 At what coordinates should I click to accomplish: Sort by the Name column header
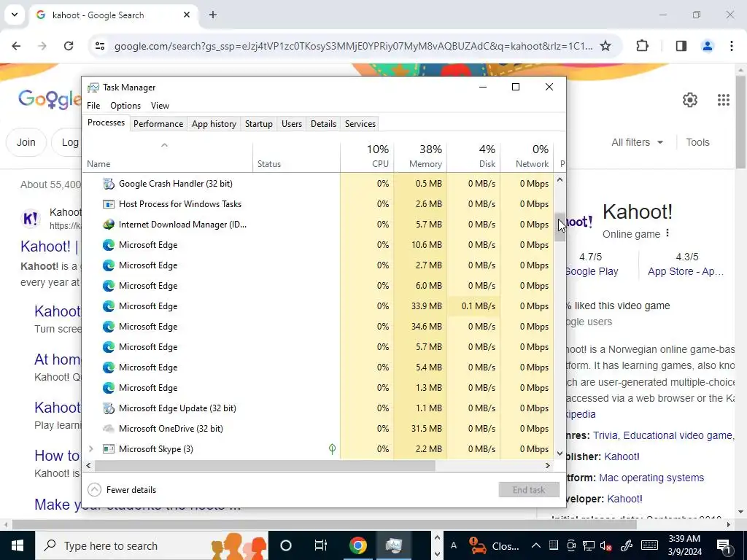pos(168,156)
